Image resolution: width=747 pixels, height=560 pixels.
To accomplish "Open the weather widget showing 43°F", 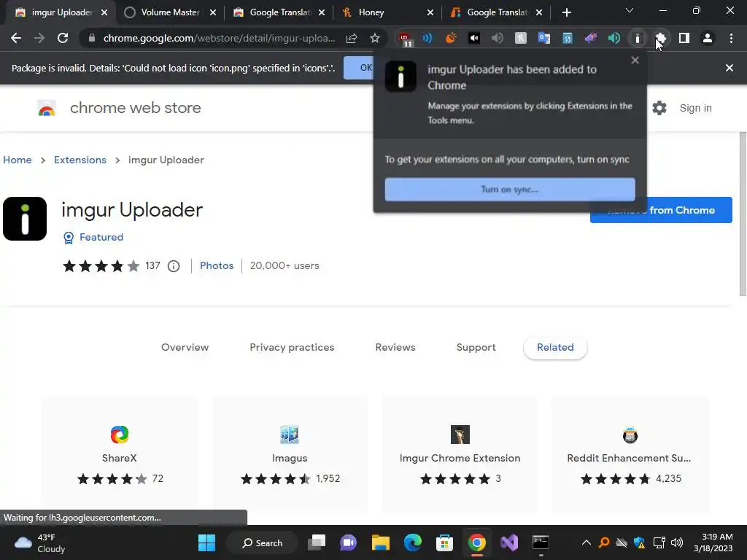I will [x=39, y=542].
